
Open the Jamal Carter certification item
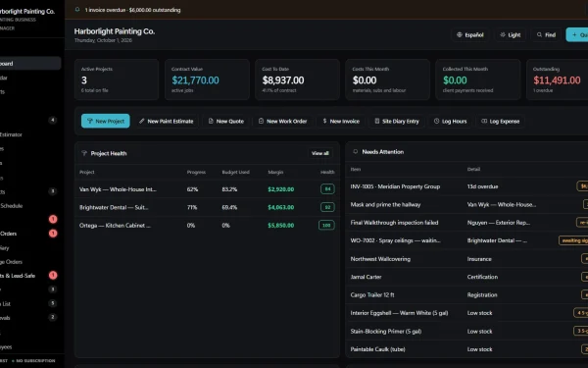466,277
